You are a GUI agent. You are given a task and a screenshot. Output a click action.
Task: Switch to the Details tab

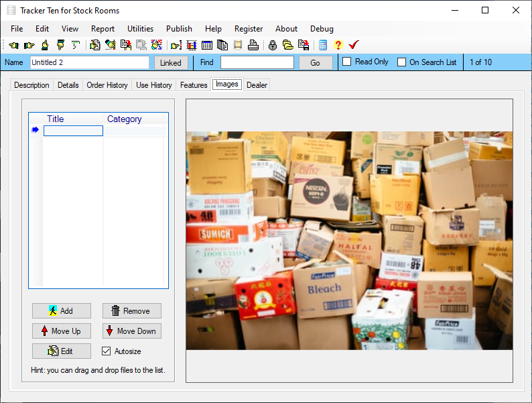(x=68, y=85)
